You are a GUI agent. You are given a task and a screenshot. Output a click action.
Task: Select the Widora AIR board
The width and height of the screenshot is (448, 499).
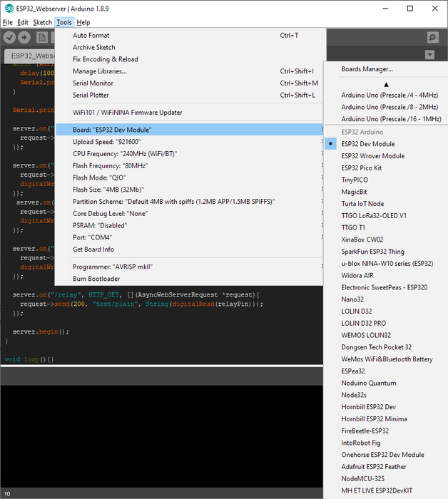pos(386,275)
